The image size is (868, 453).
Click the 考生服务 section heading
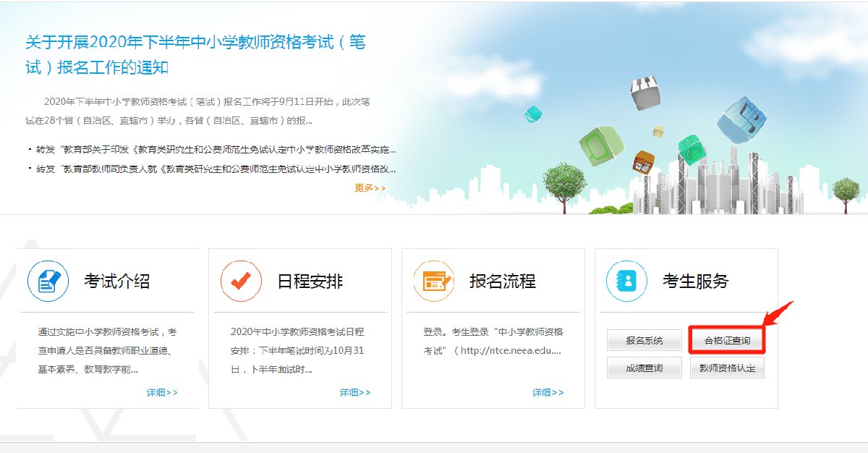click(x=695, y=281)
